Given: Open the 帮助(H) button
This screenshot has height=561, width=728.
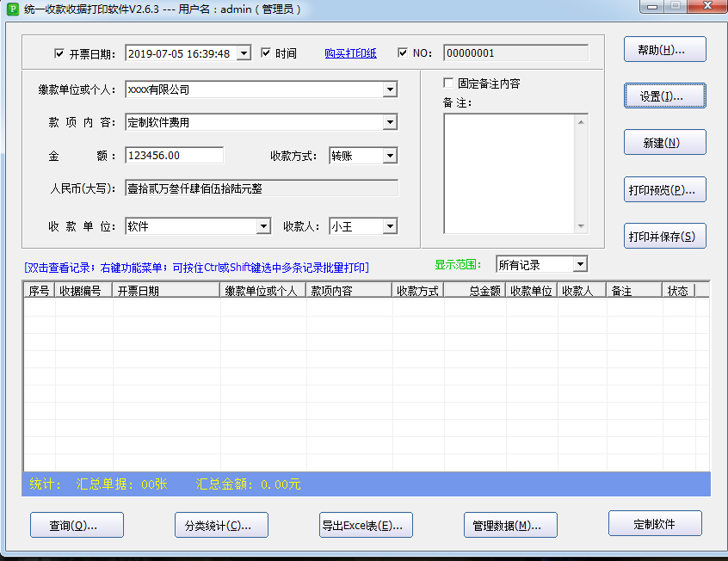Looking at the screenshot, I should click(664, 50).
